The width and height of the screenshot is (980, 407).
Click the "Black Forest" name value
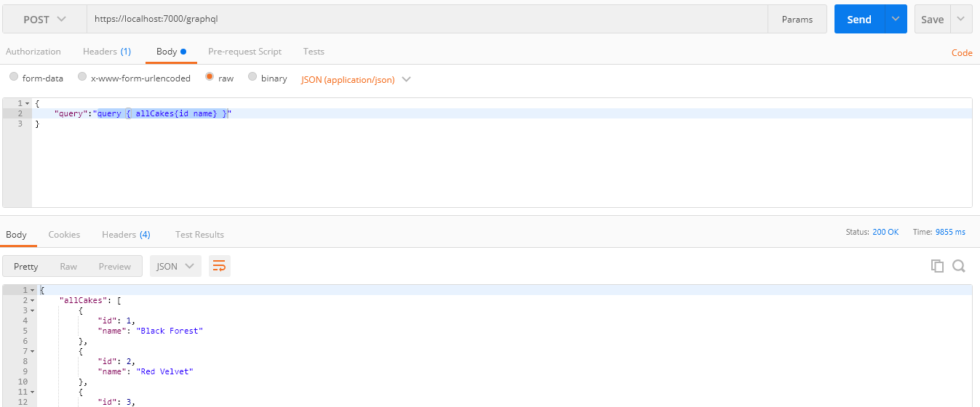171,331
